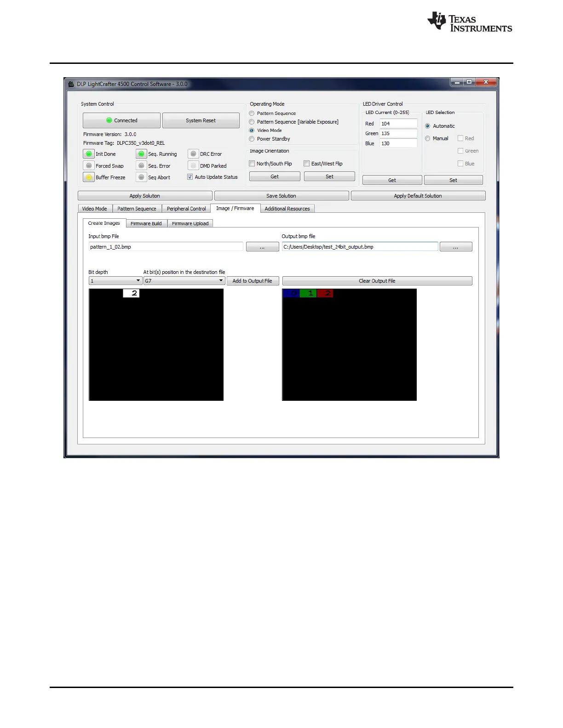
Task: Click Get under Image Orientation
Action: point(275,176)
